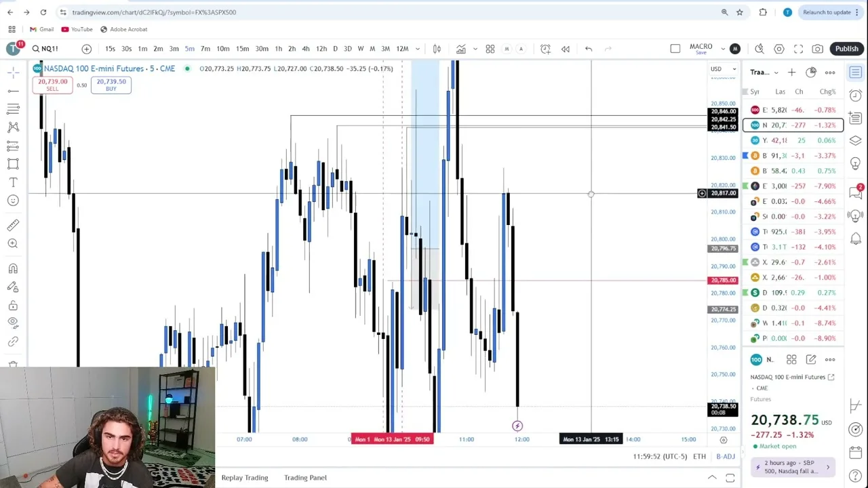Select the Magnet mode tool

click(x=13, y=269)
